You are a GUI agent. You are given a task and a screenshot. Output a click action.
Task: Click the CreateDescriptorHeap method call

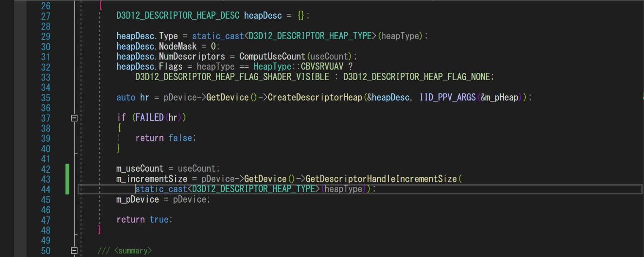pos(315,98)
